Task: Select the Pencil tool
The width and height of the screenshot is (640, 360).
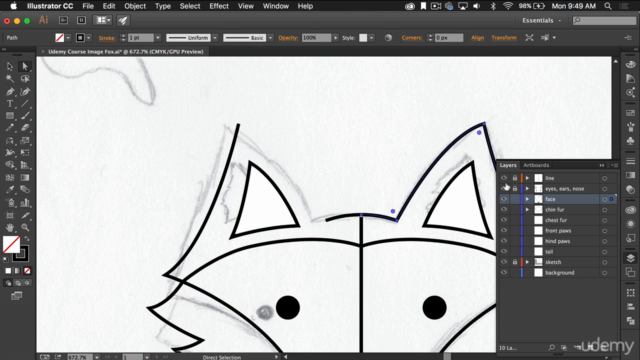Action: coord(10,128)
